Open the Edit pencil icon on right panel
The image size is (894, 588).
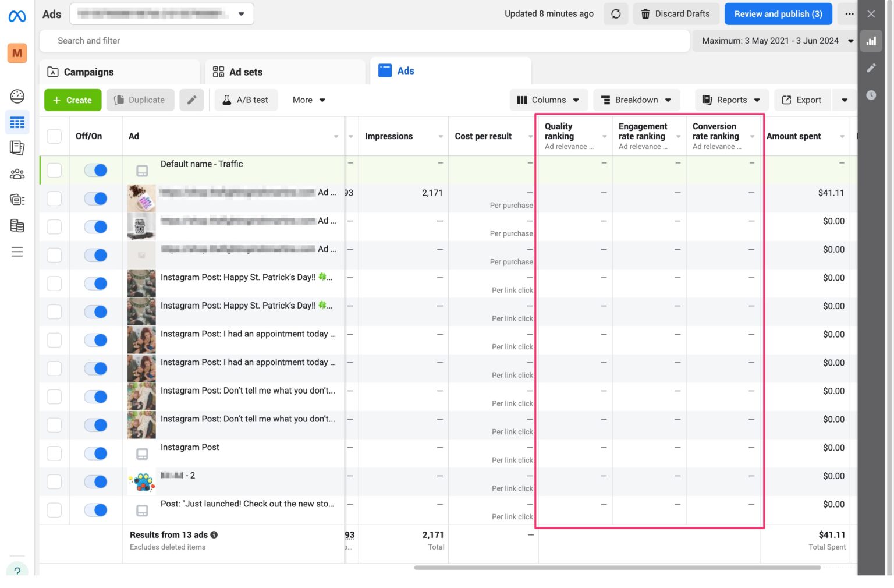click(x=871, y=68)
